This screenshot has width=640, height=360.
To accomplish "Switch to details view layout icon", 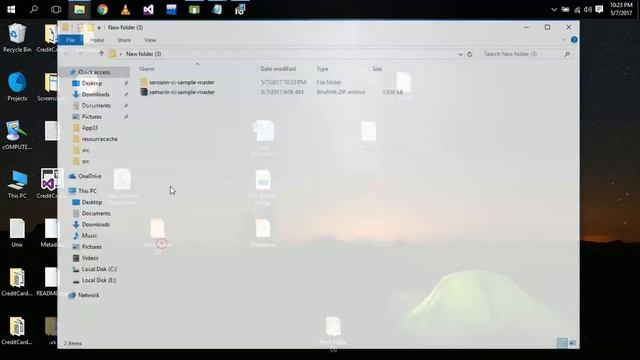I will tap(562, 343).
